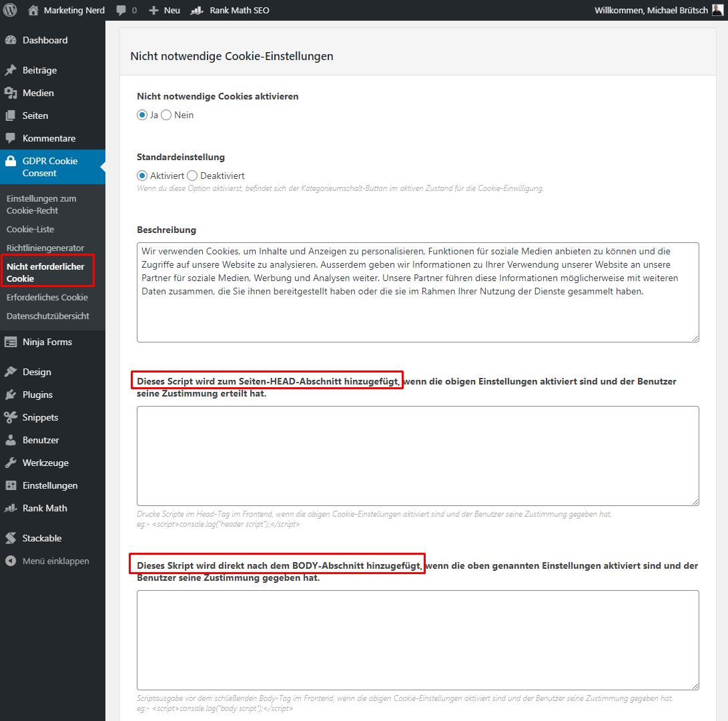Open Datenschutzübersicht submenu item

[x=48, y=316]
